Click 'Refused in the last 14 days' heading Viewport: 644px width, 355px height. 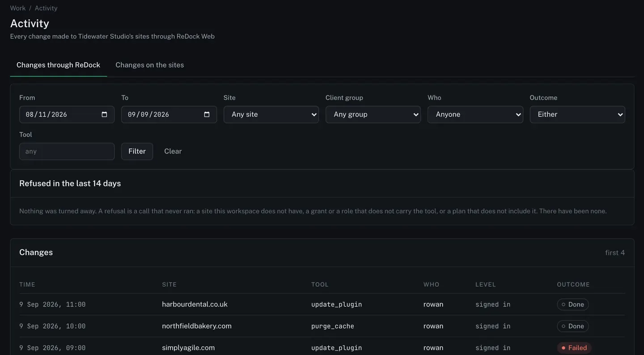point(70,184)
